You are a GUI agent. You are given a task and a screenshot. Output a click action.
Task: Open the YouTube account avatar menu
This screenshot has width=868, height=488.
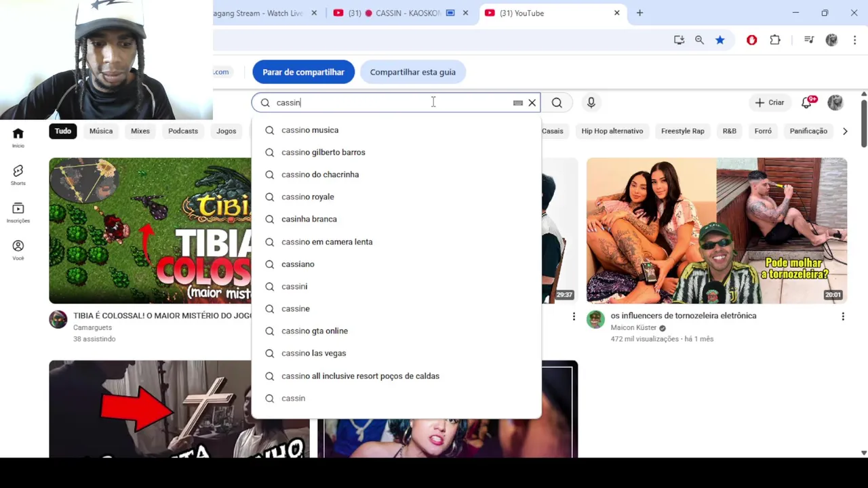[835, 102]
